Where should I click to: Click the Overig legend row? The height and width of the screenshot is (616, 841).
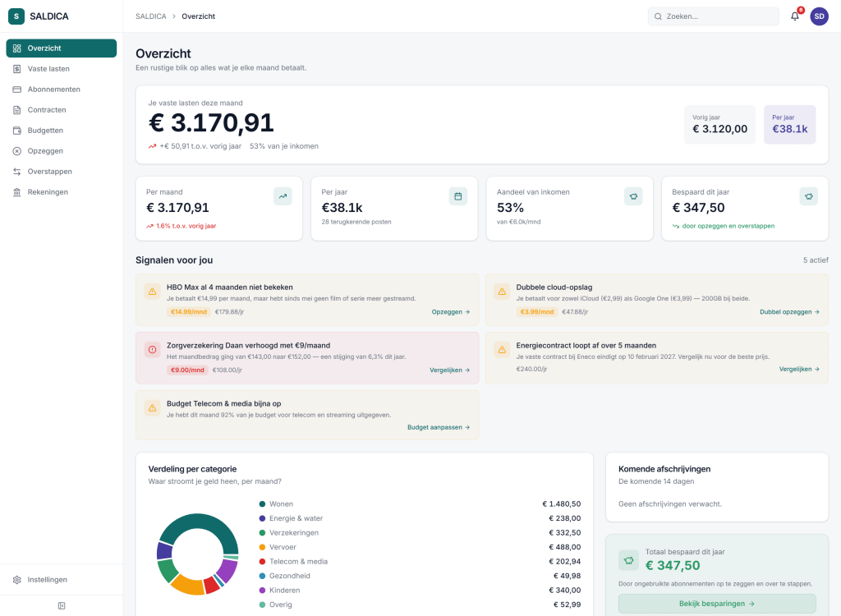point(420,605)
